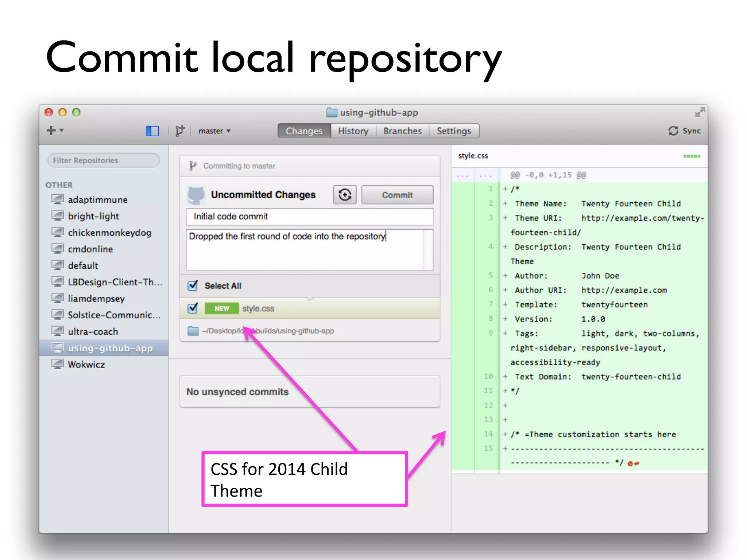Screen dimensions: 747x560
Task: Open the add repository plus menu
Action: (x=55, y=131)
